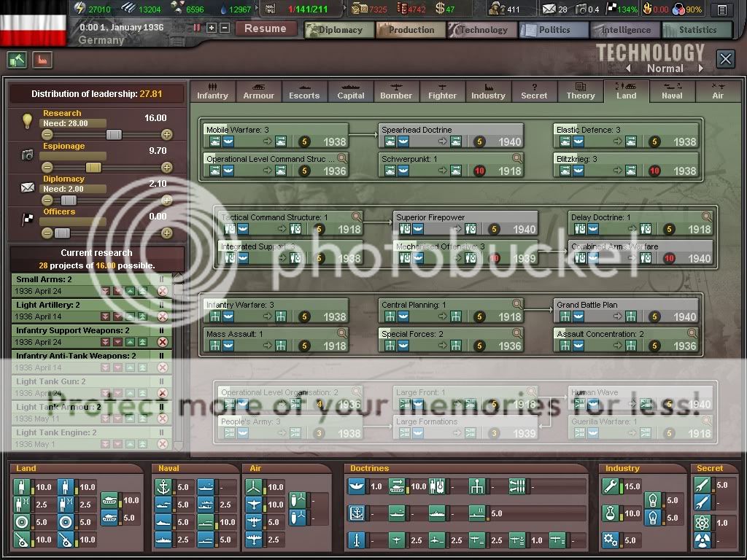Viewport: 747px width, 560px height.
Task: Click the Research leadership slider handle
Action: point(114,135)
